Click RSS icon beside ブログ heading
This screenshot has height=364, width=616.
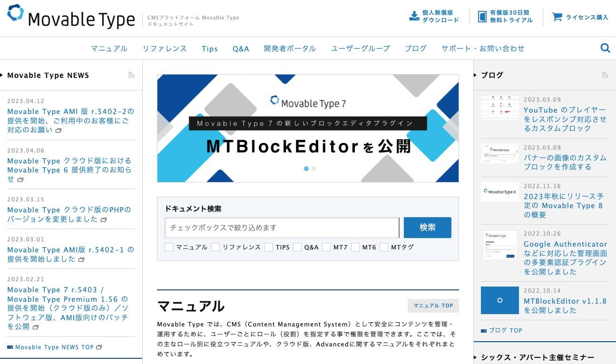[x=605, y=75]
